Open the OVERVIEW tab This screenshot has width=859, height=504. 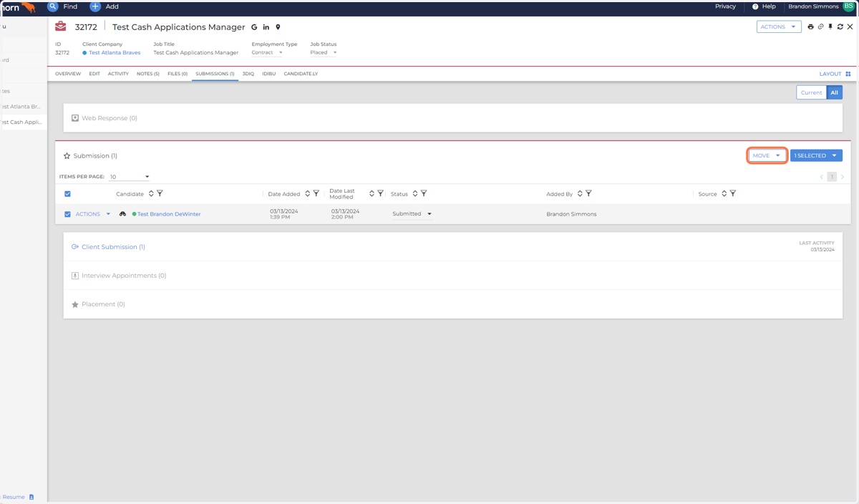(68, 74)
